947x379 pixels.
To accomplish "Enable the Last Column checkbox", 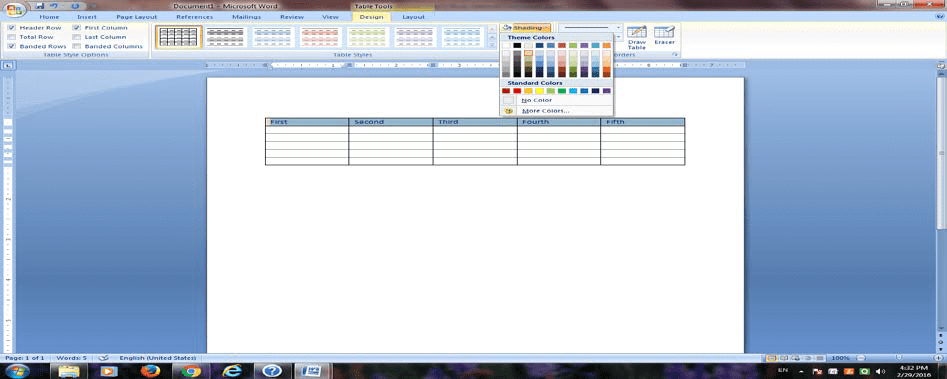I will pyautogui.click(x=77, y=37).
